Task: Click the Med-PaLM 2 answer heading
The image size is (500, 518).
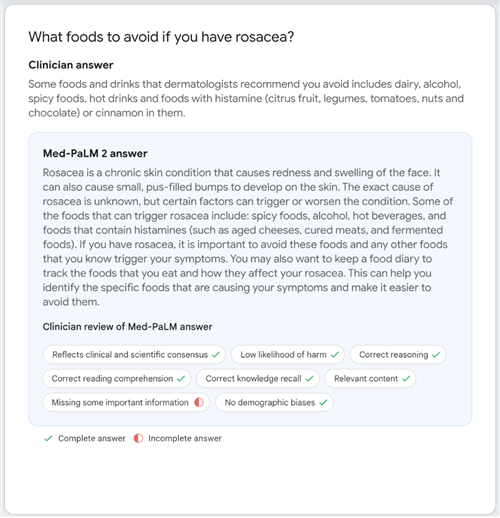Action: click(95, 153)
